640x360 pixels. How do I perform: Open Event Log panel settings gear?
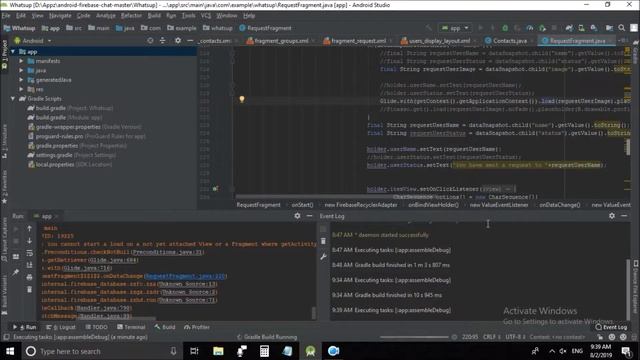pyautogui.click(x=612, y=216)
